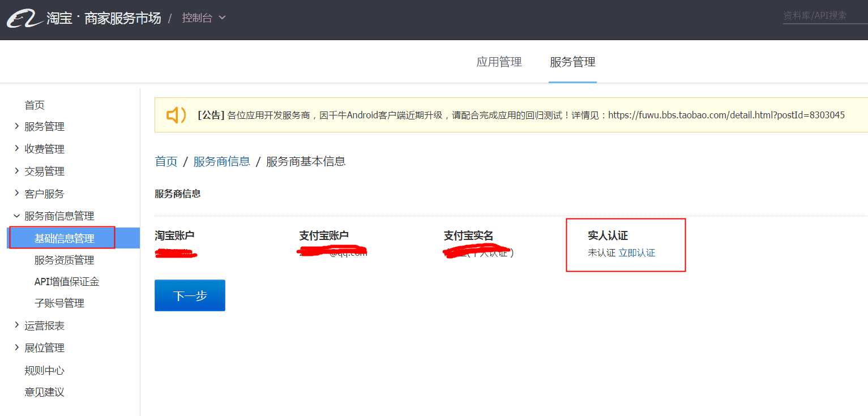Open 规则中心 in the sidebar
Screen dimensions: 868x416
tap(44, 370)
